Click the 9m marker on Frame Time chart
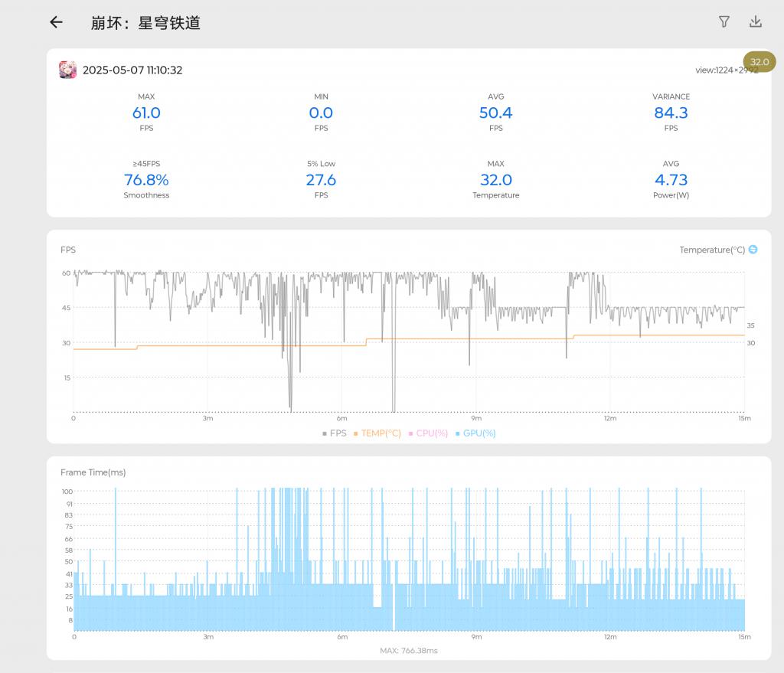 (x=476, y=636)
